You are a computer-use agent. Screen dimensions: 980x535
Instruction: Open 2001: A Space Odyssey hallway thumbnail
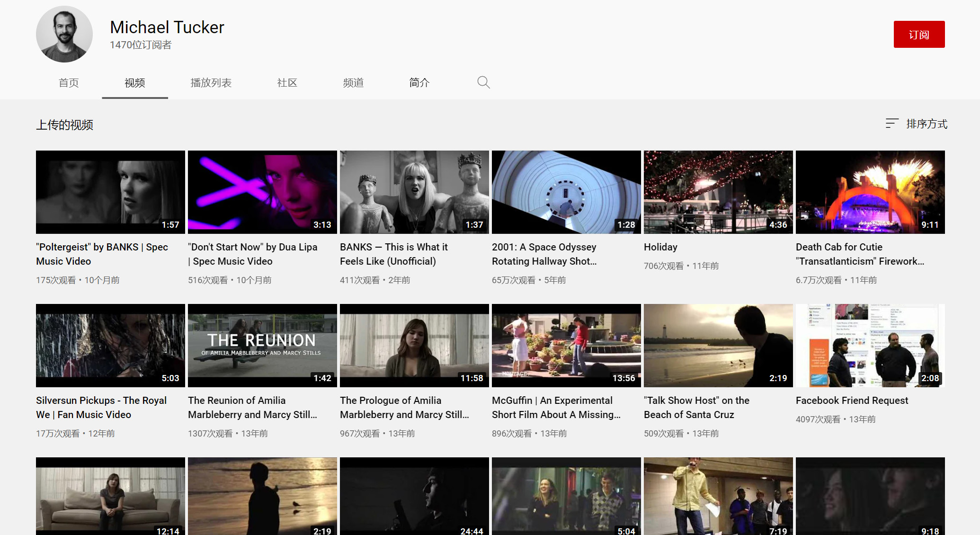(566, 192)
